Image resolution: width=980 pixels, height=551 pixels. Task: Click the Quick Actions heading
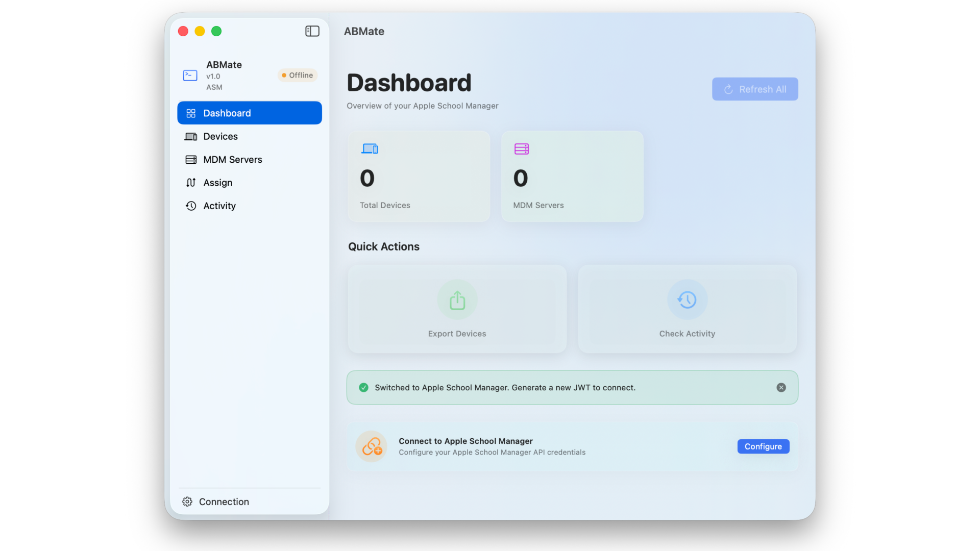coord(384,246)
